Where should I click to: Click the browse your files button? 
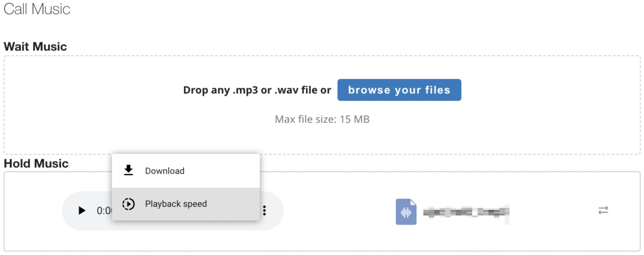(x=399, y=90)
